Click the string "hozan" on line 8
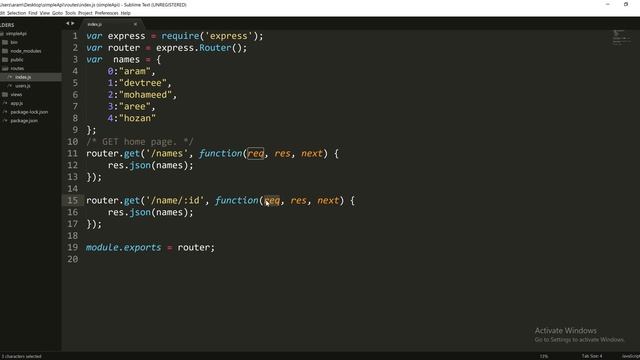The width and height of the screenshot is (640, 360). [138, 118]
